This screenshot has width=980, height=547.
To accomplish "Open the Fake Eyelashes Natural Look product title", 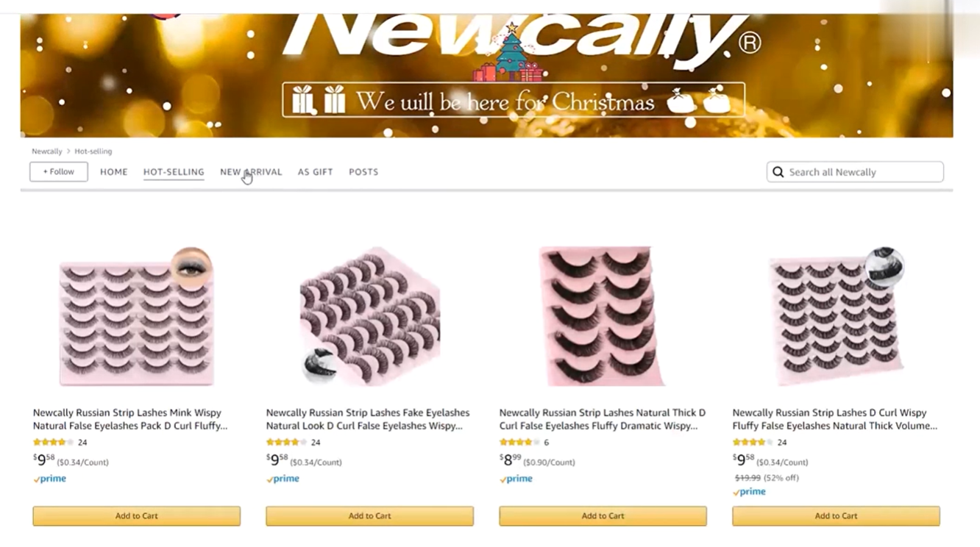I will point(368,419).
